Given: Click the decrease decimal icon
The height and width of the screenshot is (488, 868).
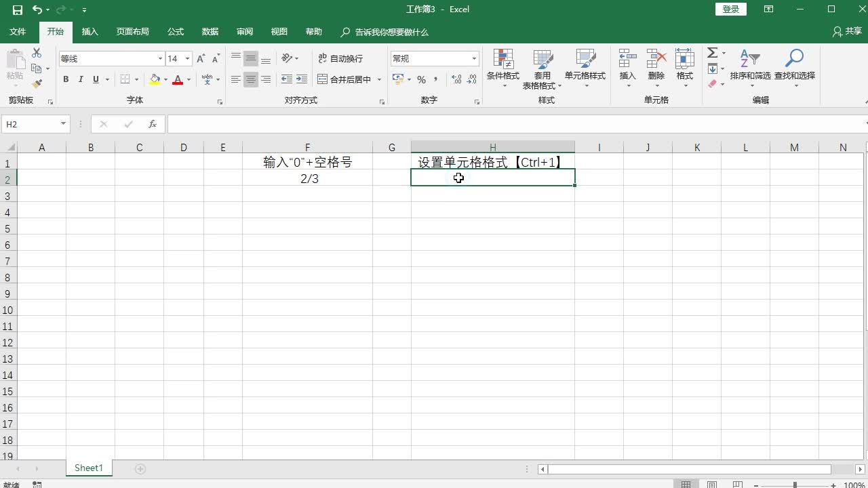Looking at the screenshot, I should pyautogui.click(x=471, y=79).
